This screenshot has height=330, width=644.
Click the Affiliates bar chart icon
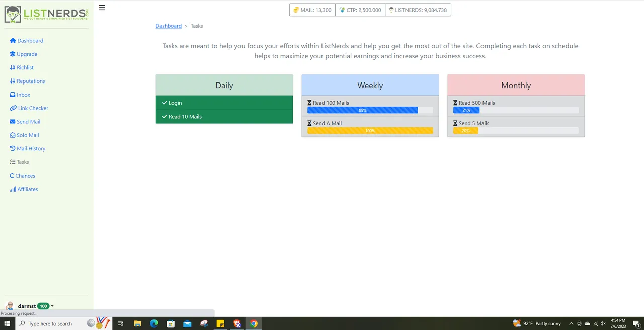[13, 189]
